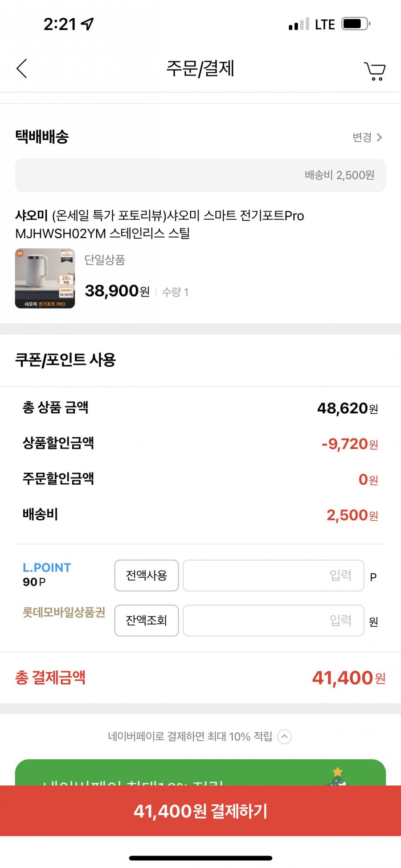Tap 잔액조회 to check voucher balance
The height and width of the screenshot is (868, 401).
point(147,620)
